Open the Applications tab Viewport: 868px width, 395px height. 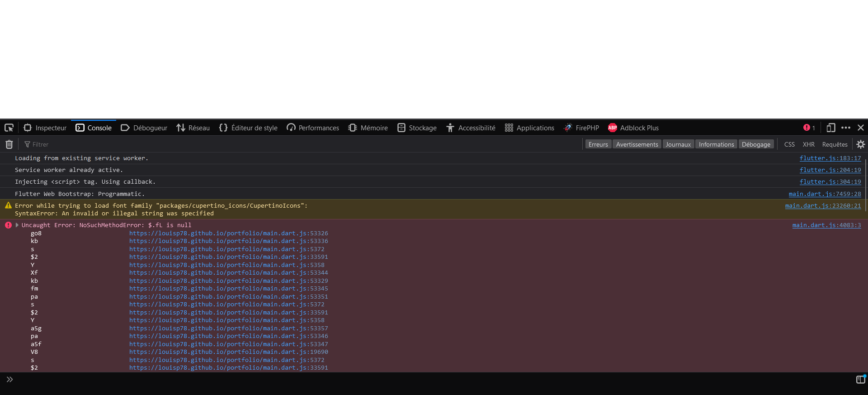(x=529, y=128)
